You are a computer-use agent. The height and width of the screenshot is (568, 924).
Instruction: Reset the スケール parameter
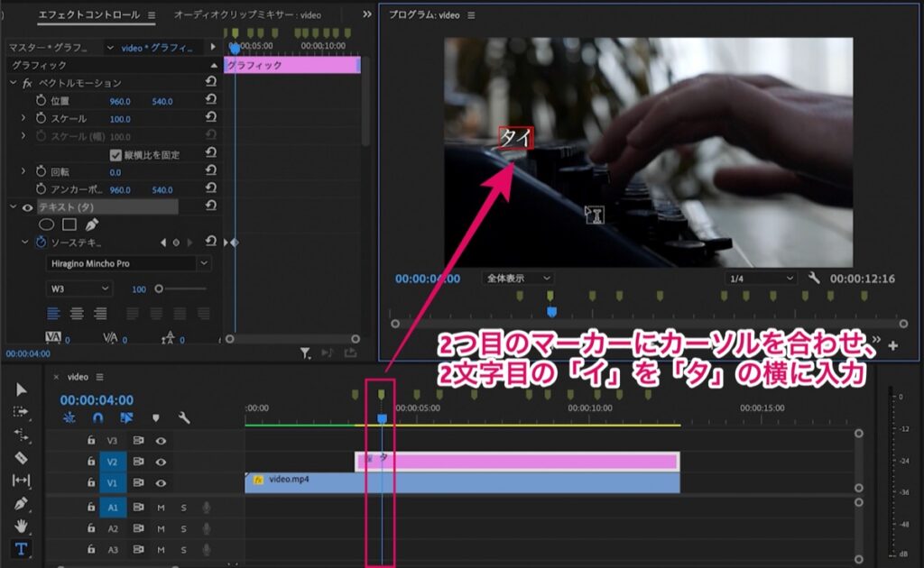tap(210, 116)
